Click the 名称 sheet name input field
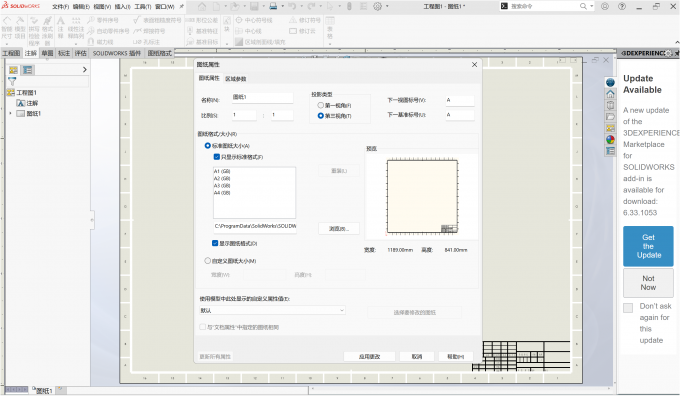680x396 pixels. click(262, 98)
